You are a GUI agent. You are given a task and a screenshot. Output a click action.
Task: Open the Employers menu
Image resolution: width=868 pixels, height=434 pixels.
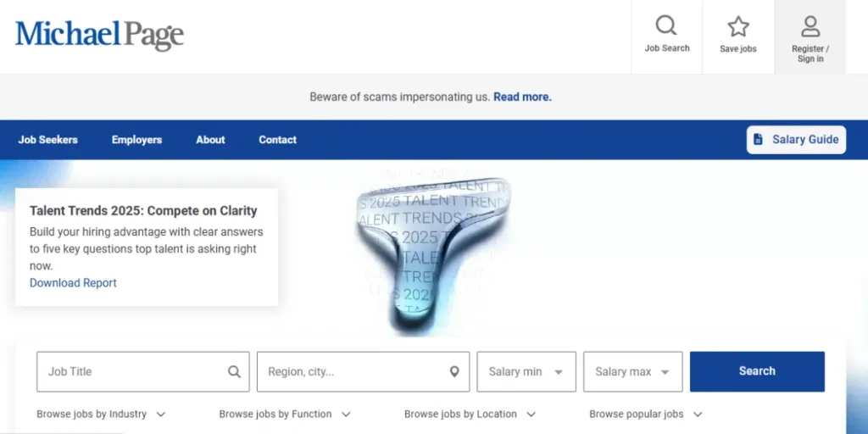click(136, 140)
